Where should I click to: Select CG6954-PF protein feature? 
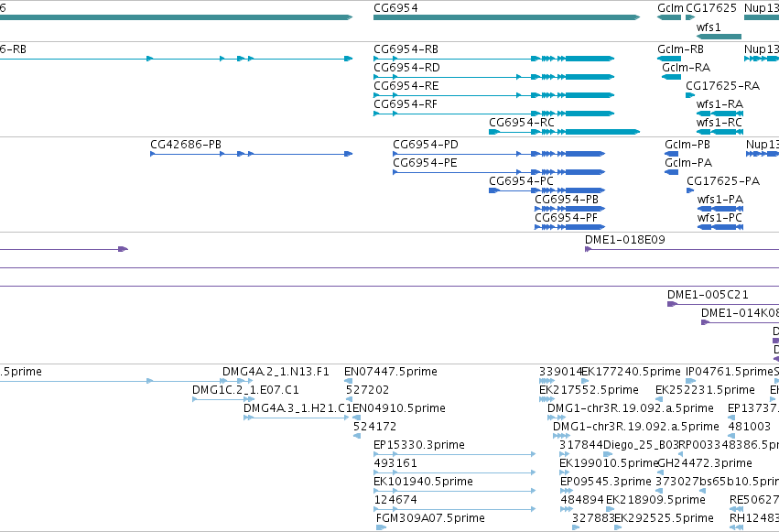[x=570, y=227]
